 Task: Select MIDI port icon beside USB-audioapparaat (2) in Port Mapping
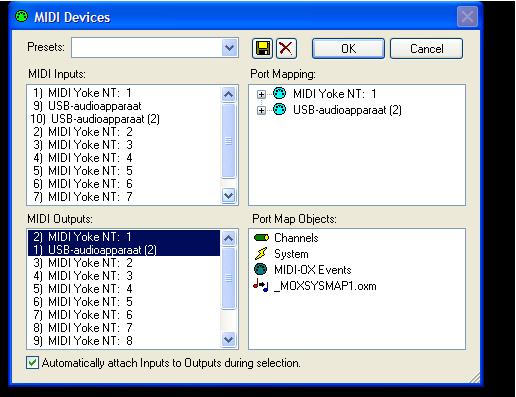[279, 109]
